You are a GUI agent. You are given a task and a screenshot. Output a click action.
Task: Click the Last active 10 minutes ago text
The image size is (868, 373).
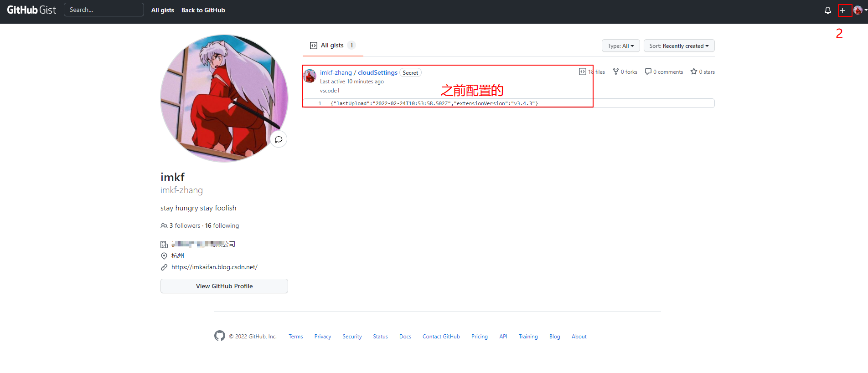[x=352, y=82]
